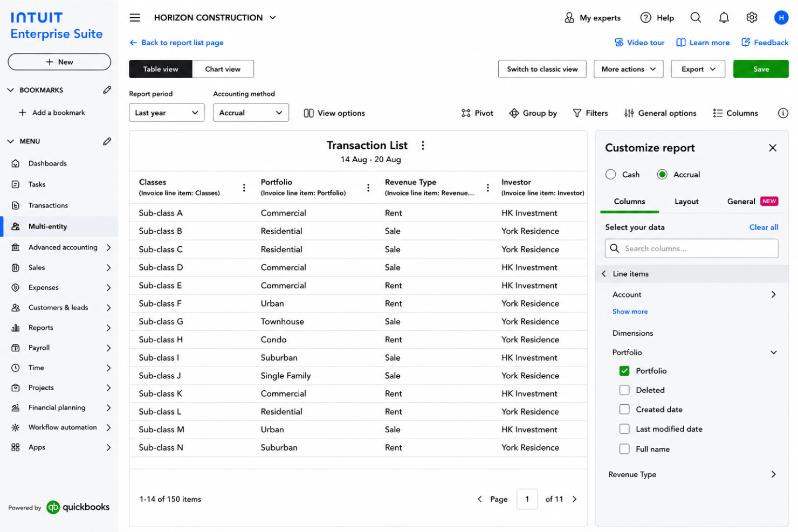Open the Classes column kebab menu
This screenshot has width=798, height=532.
click(x=244, y=188)
